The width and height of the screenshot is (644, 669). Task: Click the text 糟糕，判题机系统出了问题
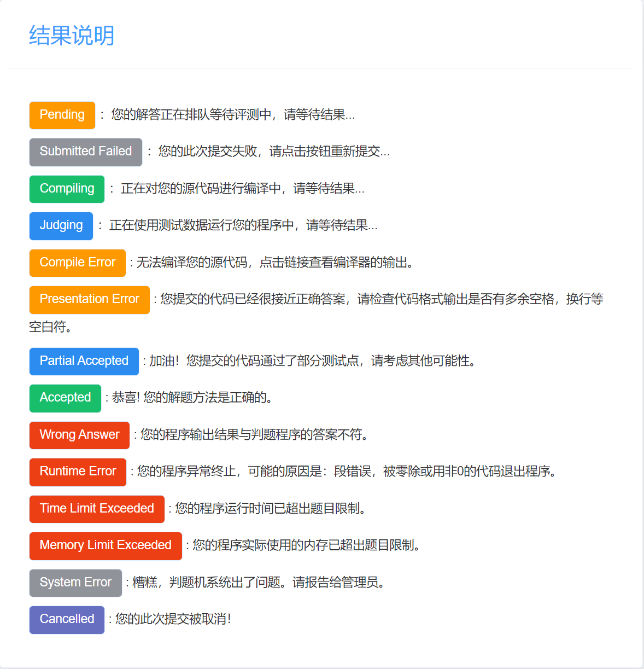point(207,583)
